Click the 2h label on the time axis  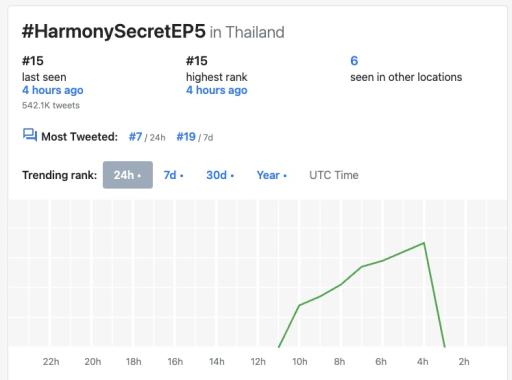click(464, 362)
